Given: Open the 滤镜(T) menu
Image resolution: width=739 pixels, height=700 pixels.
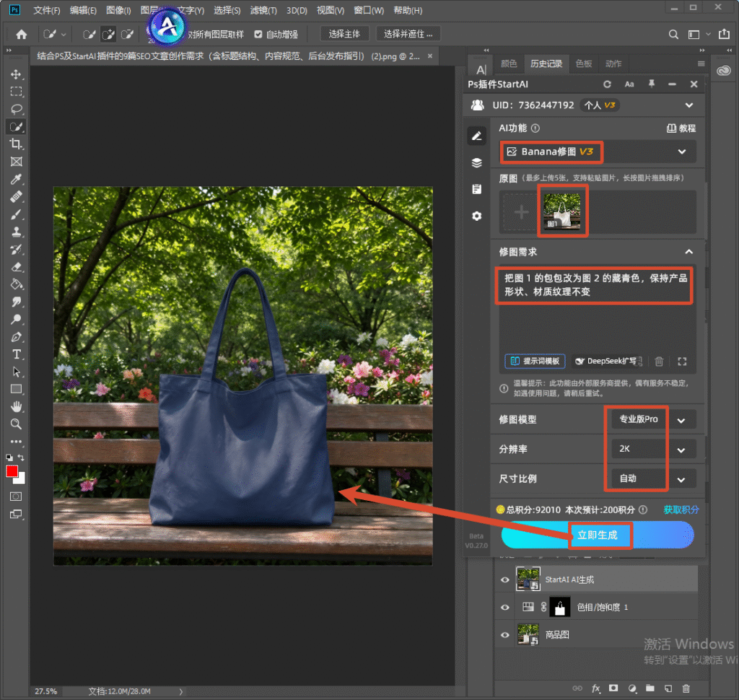Looking at the screenshot, I should tap(263, 10).
